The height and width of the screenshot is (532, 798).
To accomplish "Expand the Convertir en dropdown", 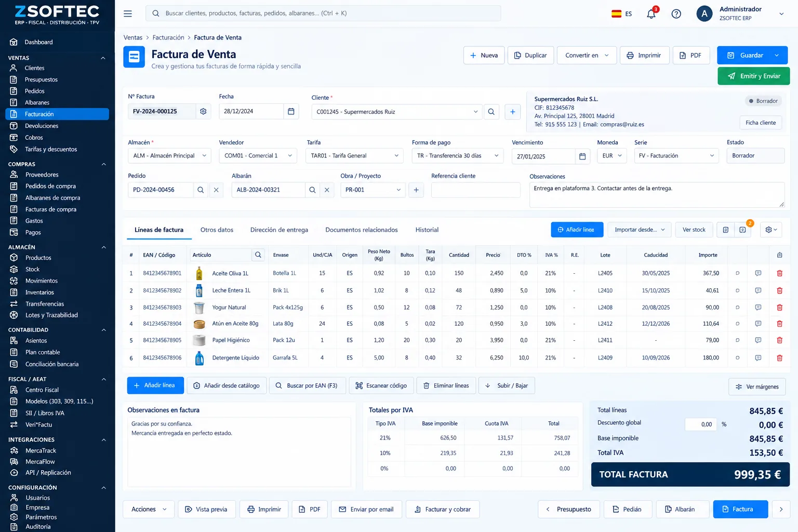I will tap(587, 55).
